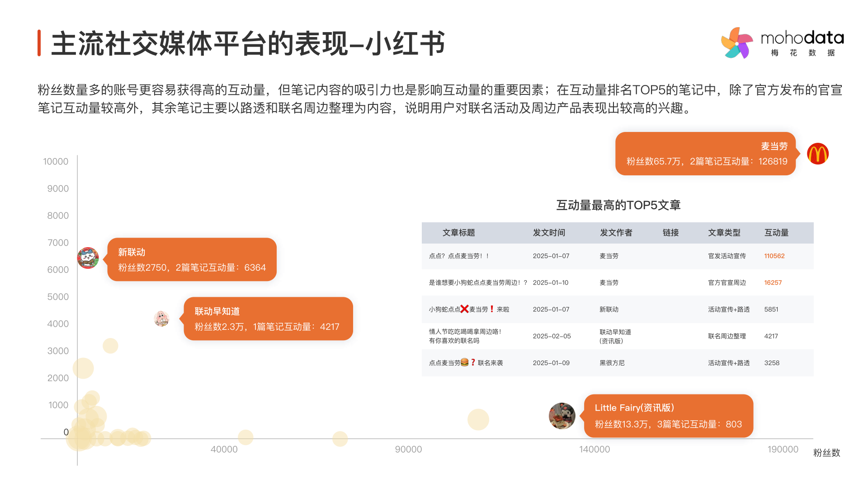Click the mohodata pinwheel logo
The height and width of the screenshot is (488, 868).
pos(737,43)
